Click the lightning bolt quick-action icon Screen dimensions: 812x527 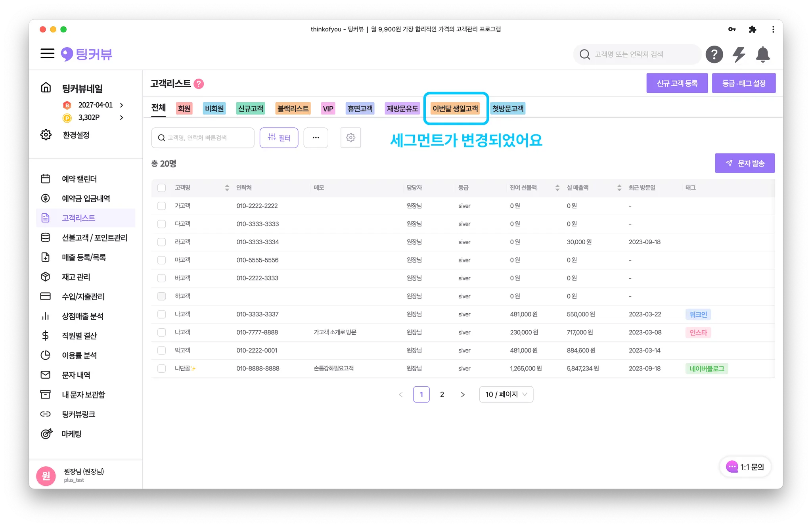pyautogui.click(x=739, y=54)
